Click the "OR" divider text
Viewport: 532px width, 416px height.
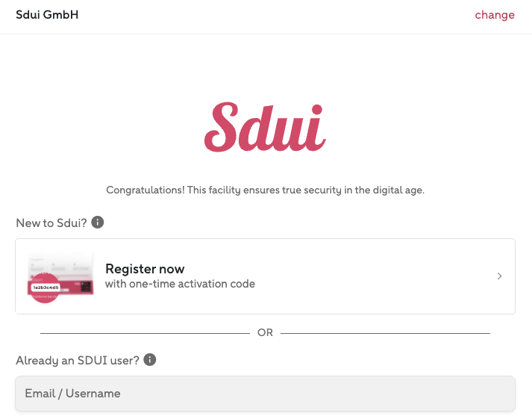coord(266,332)
